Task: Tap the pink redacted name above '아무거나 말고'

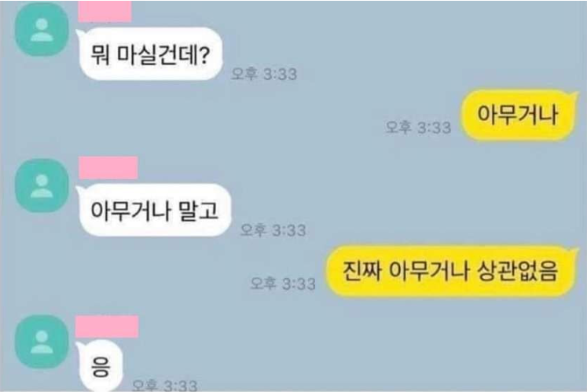Action: 108,168
